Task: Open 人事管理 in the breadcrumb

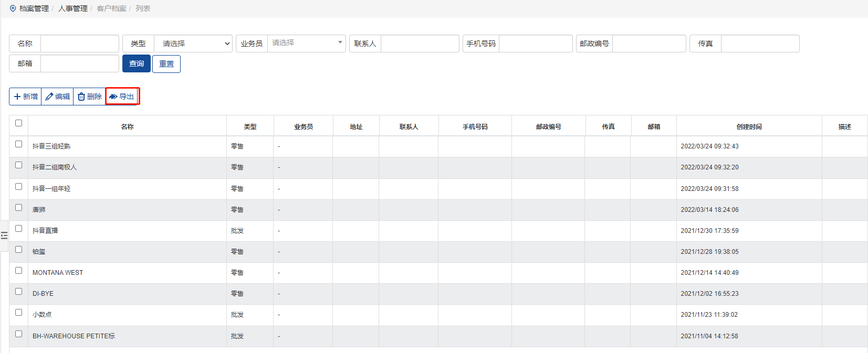Action: point(73,9)
